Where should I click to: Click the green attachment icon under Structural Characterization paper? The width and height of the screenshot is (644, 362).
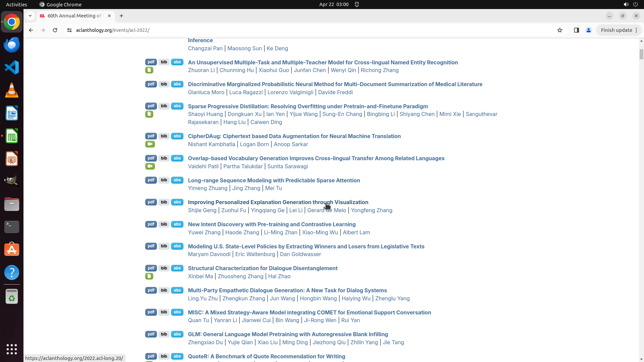pyautogui.click(x=149, y=276)
